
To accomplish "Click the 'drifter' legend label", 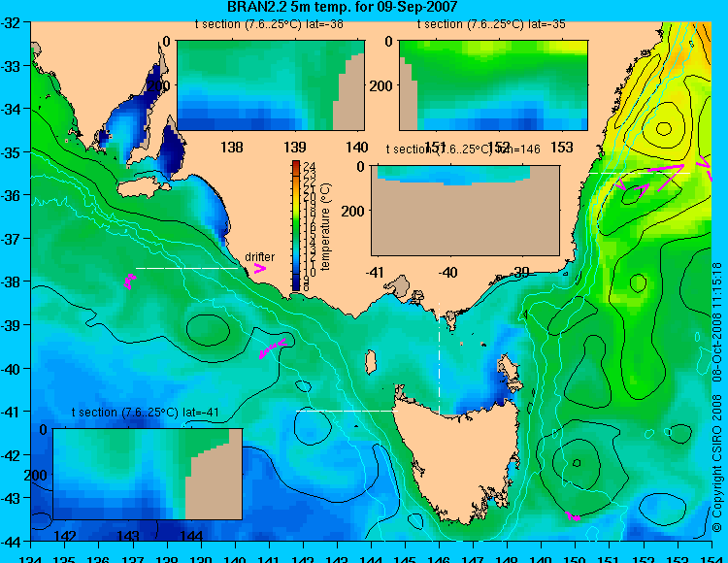I will [259, 256].
